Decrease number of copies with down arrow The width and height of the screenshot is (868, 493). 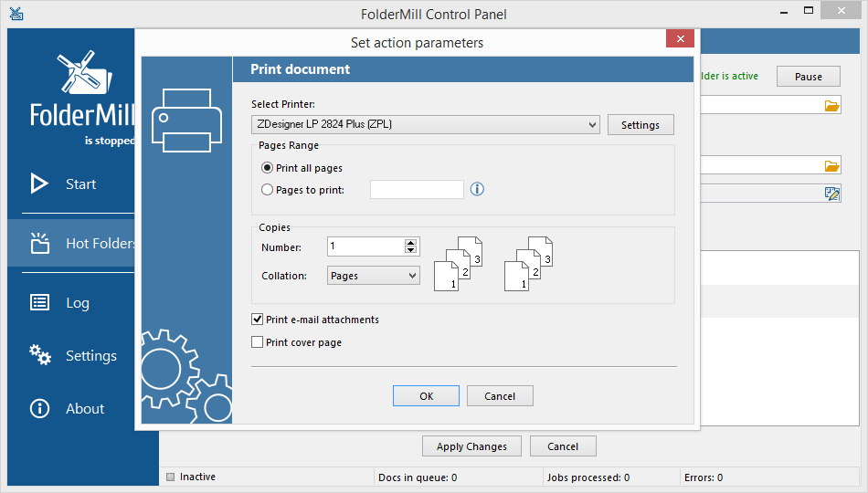pyautogui.click(x=410, y=250)
